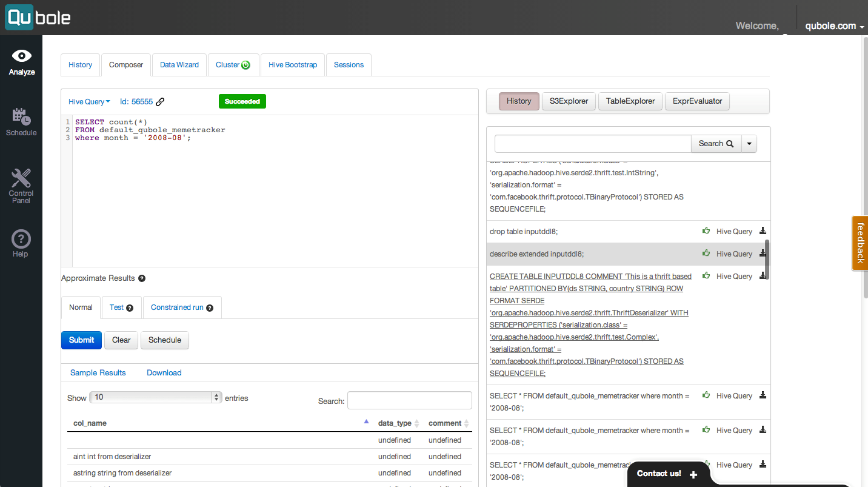868x487 pixels.
Task: Click thumbs-up icon for describe extended inputddl8
Action: click(706, 253)
